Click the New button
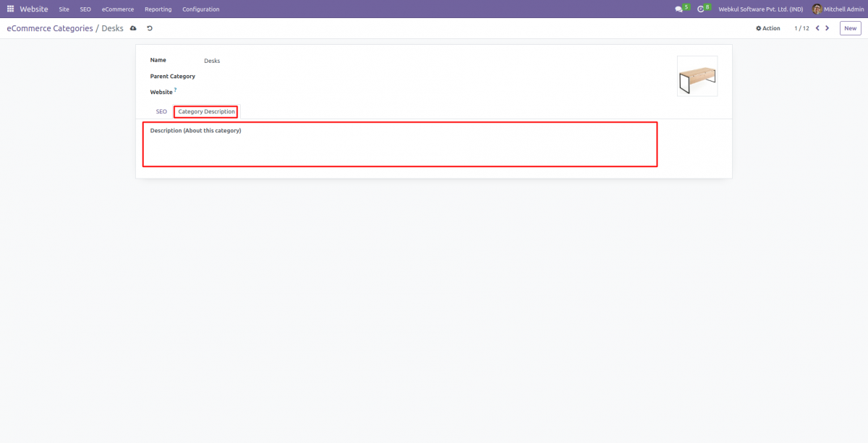Viewport: 868px width, 443px height. [x=850, y=27]
